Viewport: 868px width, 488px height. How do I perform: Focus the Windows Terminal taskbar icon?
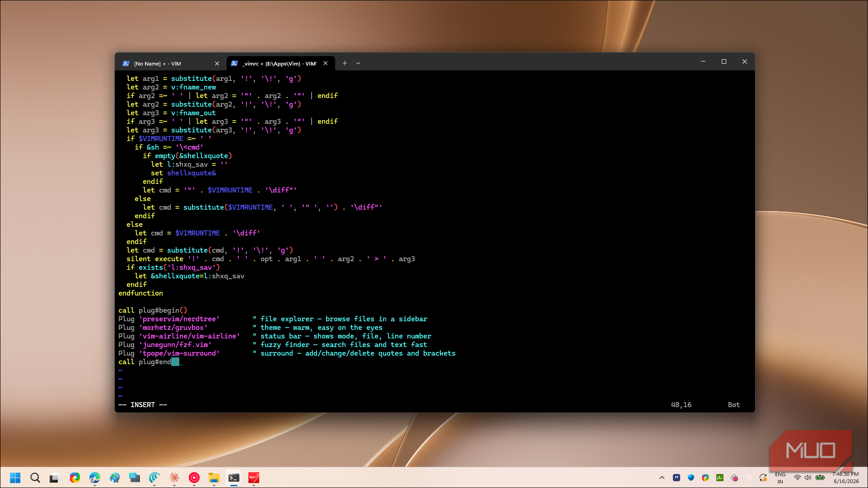234,478
